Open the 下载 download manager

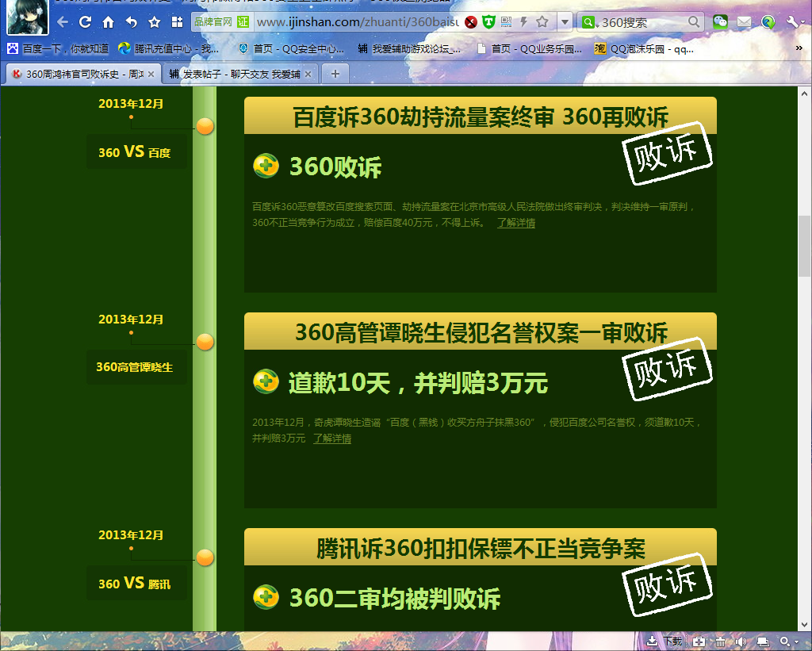pos(665,641)
